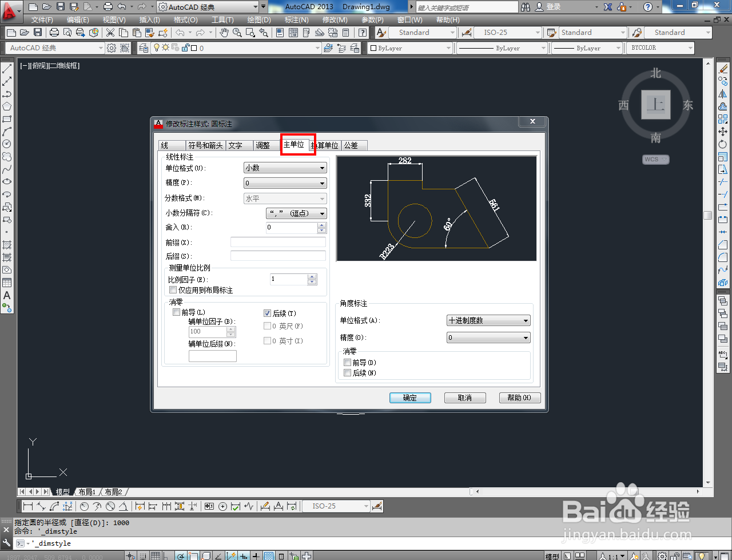
Task: Click the Aligned dimension icon
Action: [x=41, y=506]
